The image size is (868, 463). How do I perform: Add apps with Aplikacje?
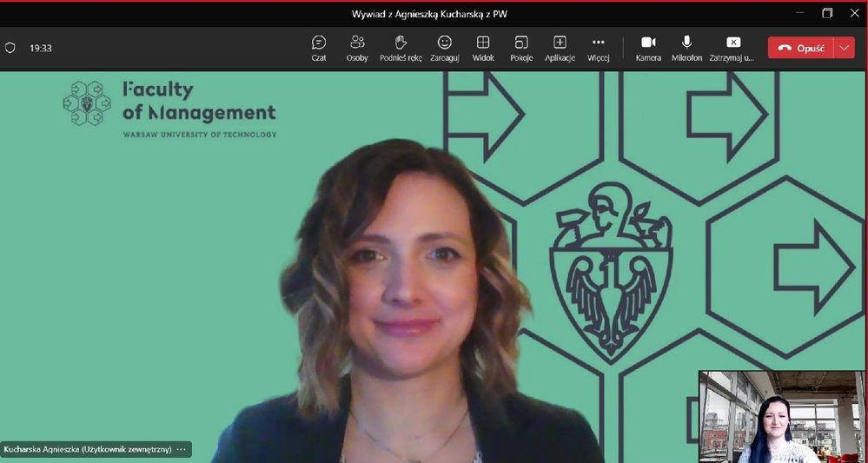(x=560, y=48)
